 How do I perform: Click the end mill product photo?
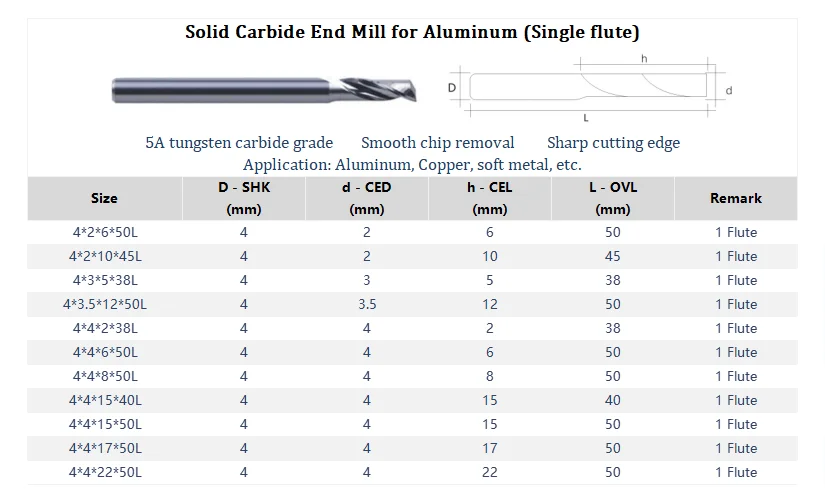point(264,89)
